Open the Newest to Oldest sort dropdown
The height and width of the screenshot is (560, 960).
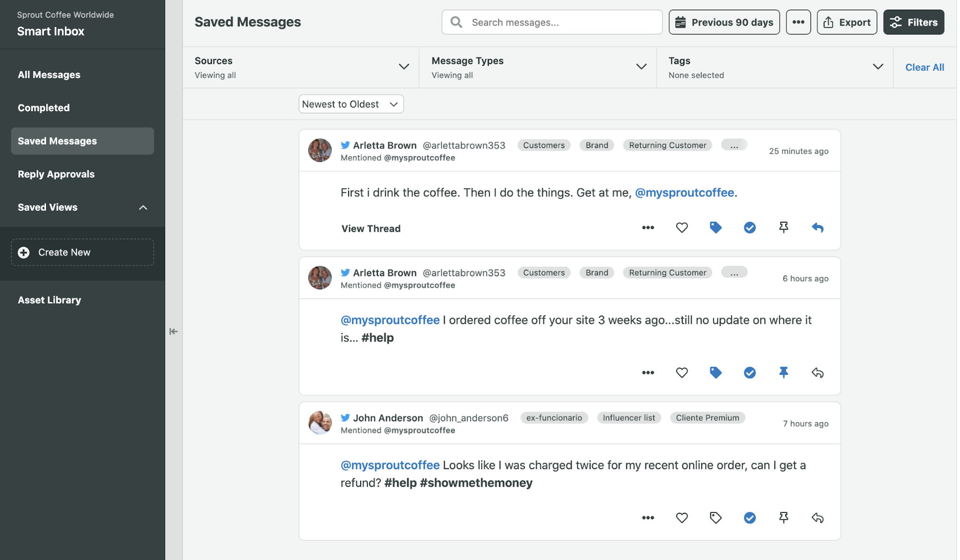[x=351, y=104]
